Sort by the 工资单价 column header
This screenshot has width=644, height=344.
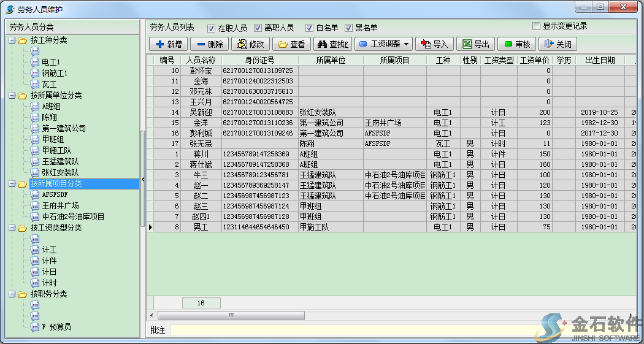point(534,60)
